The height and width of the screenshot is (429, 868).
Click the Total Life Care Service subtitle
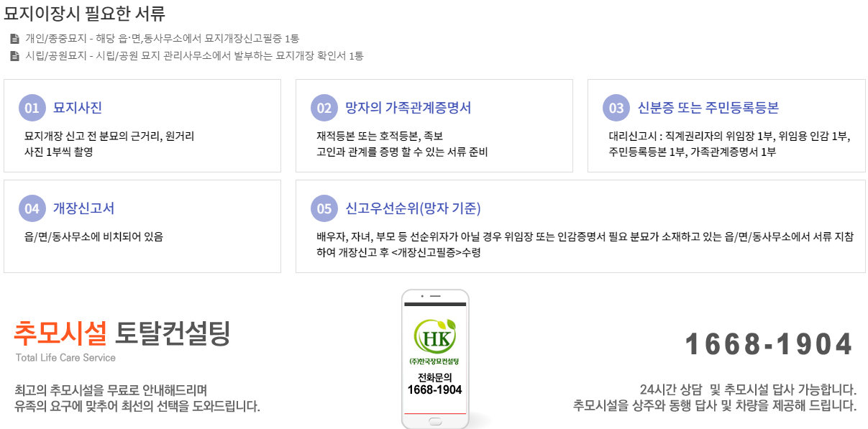(65, 358)
